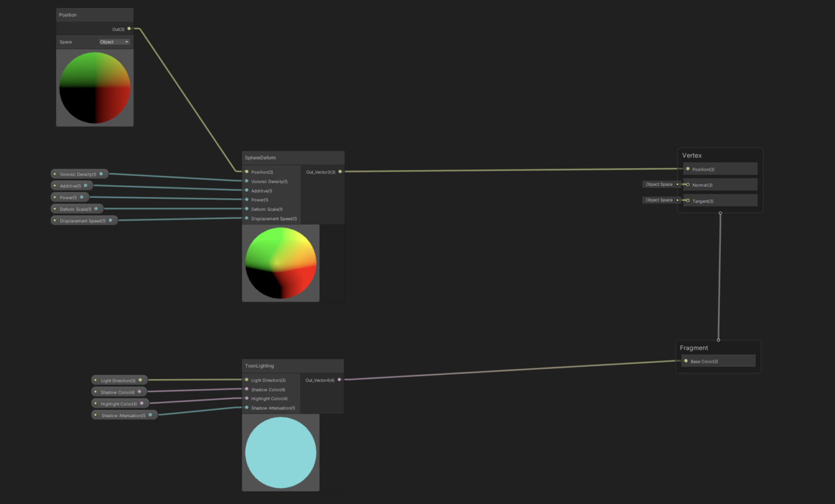Click the Light Direction(3) input port on ToonLighting
Screen dimensions: 835x504
(x=246, y=380)
